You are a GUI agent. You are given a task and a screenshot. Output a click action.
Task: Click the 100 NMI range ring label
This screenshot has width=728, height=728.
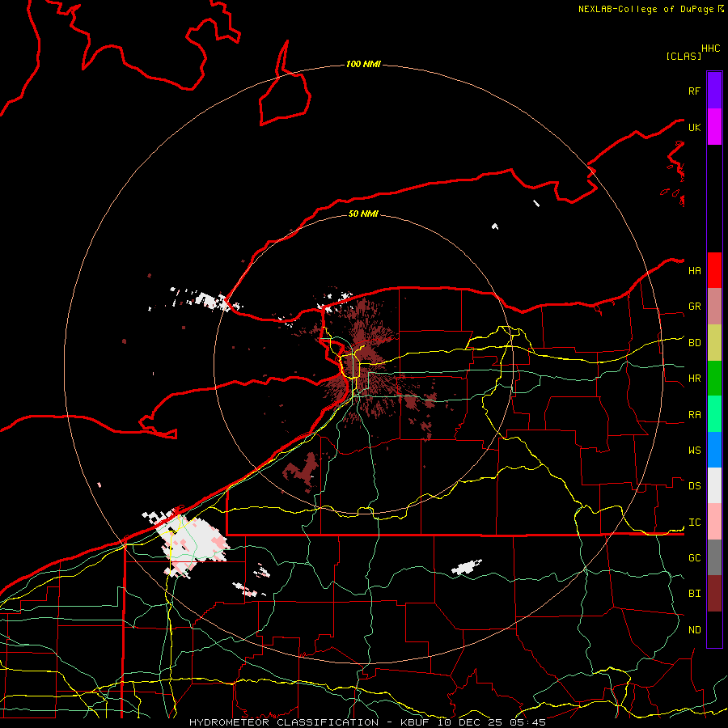363,64
